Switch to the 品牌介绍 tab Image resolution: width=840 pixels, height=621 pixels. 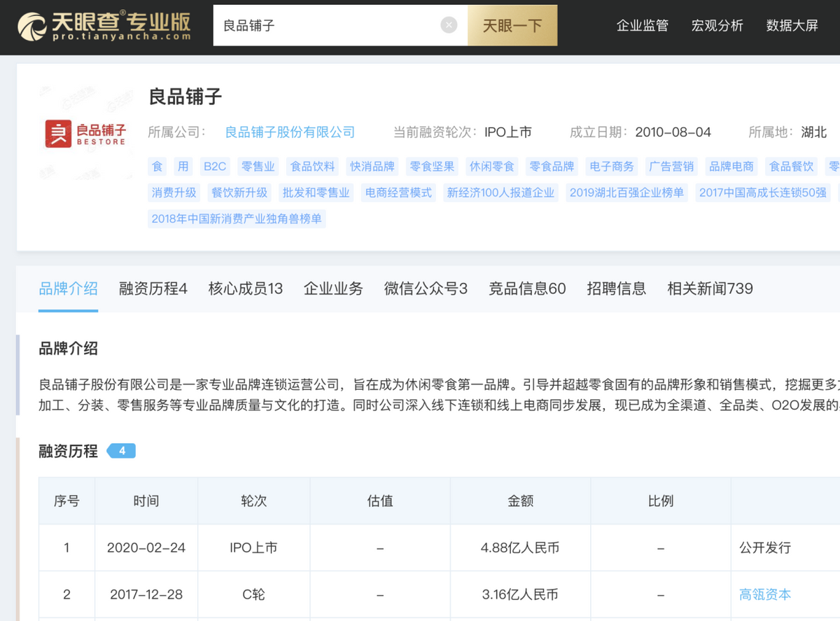point(68,288)
